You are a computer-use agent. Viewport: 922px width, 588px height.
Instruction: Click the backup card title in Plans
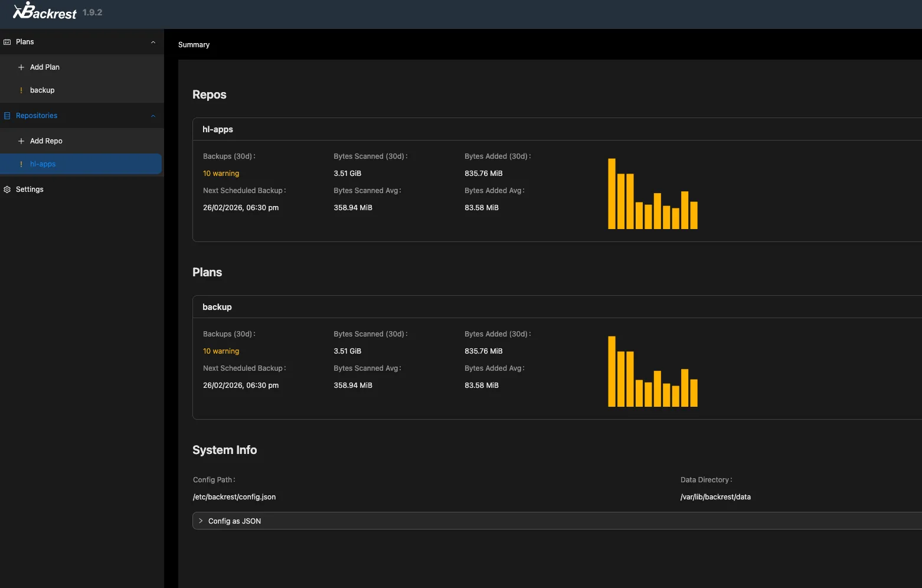[217, 307]
